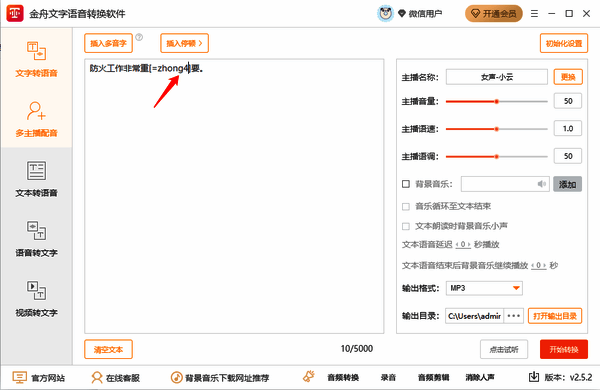Click 更换 to change the announcer
Screen dimensions: 600x390
point(568,77)
